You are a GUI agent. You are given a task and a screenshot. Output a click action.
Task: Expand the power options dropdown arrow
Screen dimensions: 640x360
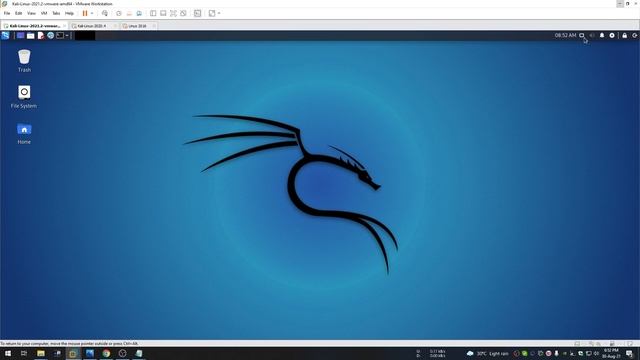(92, 13)
